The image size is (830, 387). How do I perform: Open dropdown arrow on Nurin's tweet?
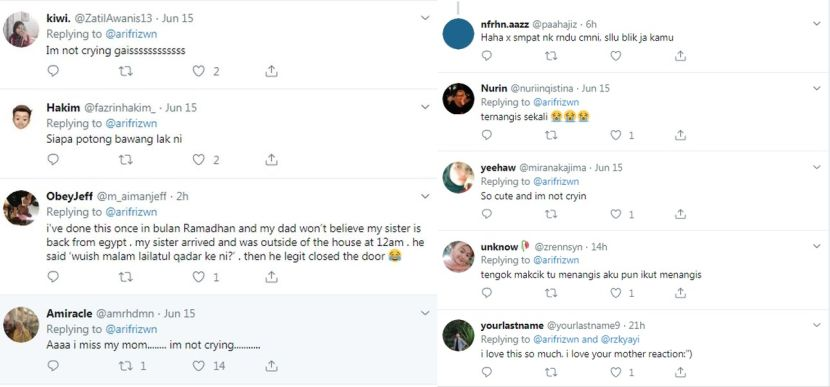click(816, 88)
